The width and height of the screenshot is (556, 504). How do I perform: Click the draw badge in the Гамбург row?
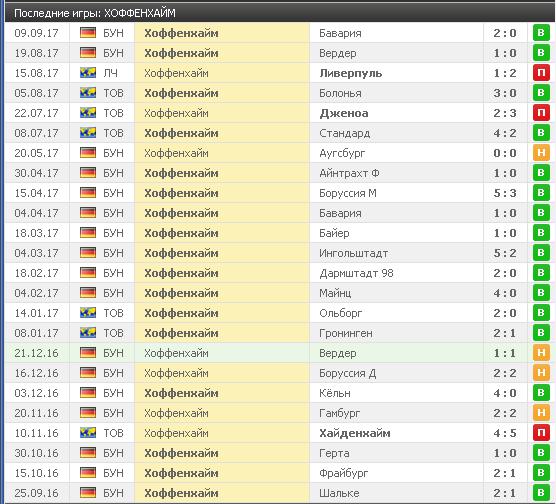pos(541,413)
